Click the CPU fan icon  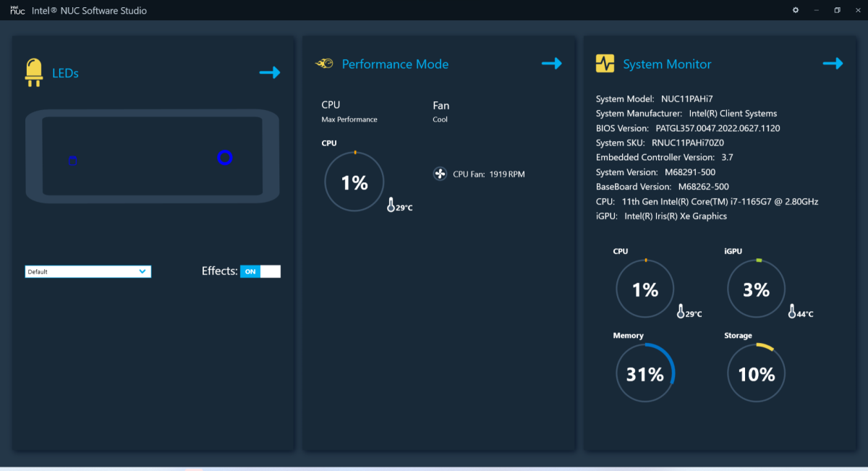tap(440, 174)
